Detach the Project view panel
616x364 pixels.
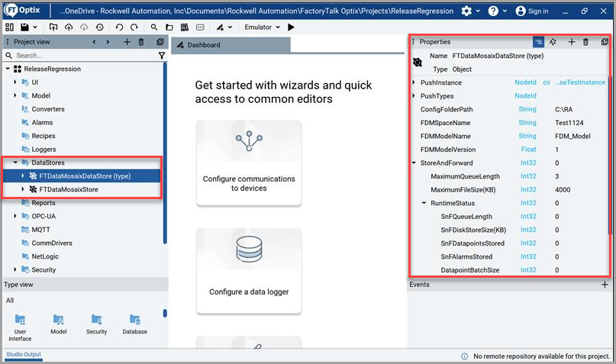point(160,42)
